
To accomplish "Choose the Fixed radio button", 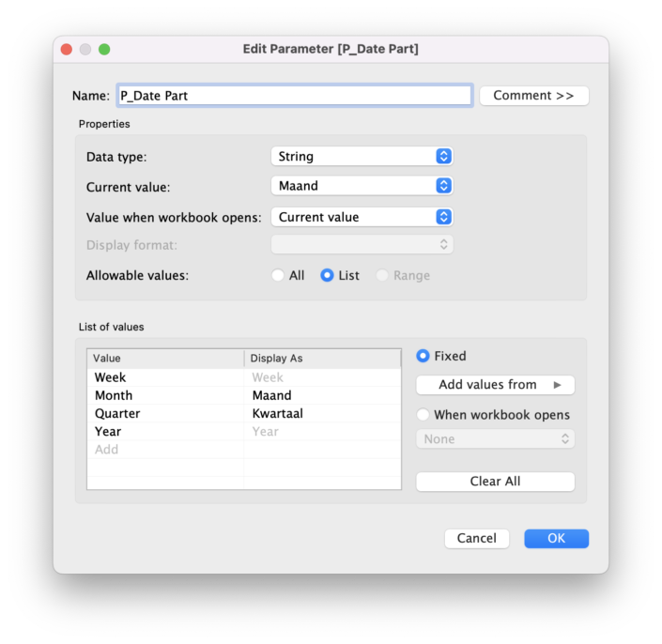I will pos(423,357).
